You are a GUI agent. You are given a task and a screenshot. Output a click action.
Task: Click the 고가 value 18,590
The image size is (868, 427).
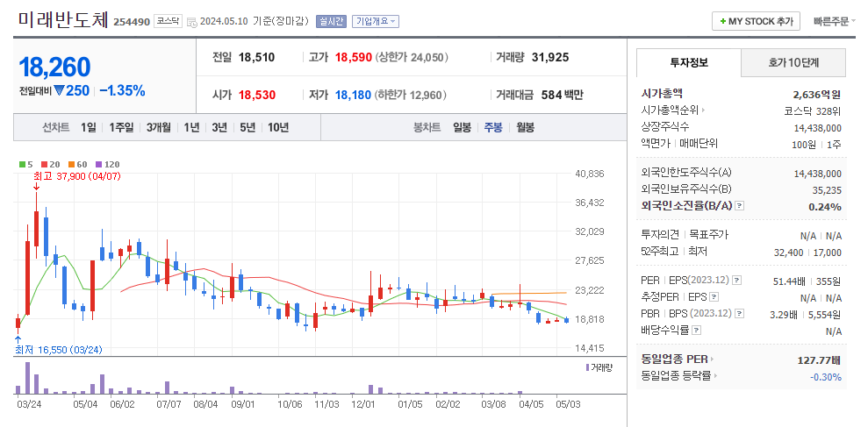coord(353,57)
